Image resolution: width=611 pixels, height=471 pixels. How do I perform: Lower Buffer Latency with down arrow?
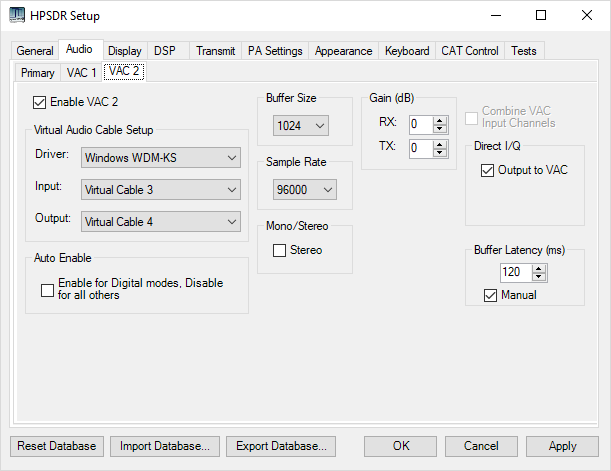click(x=539, y=277)
